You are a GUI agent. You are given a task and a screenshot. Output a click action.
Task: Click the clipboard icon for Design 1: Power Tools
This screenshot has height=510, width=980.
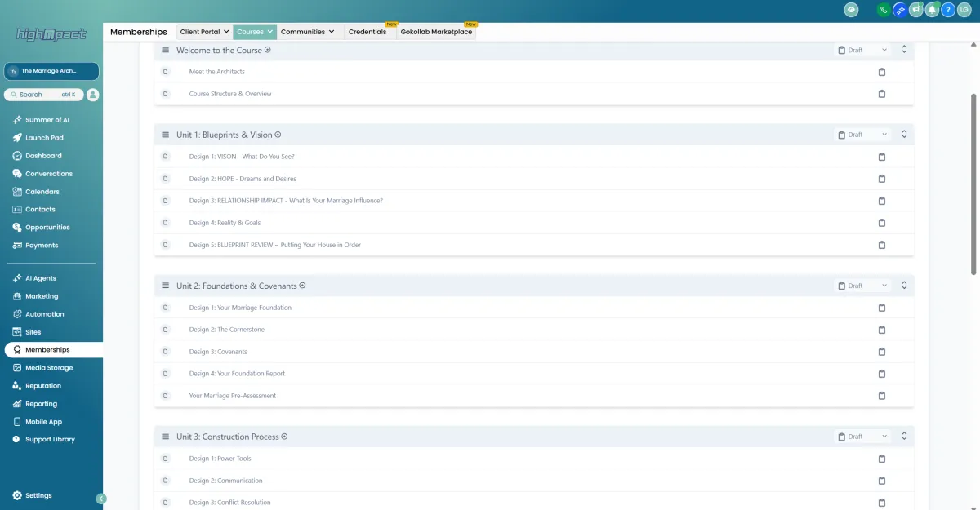881,459
